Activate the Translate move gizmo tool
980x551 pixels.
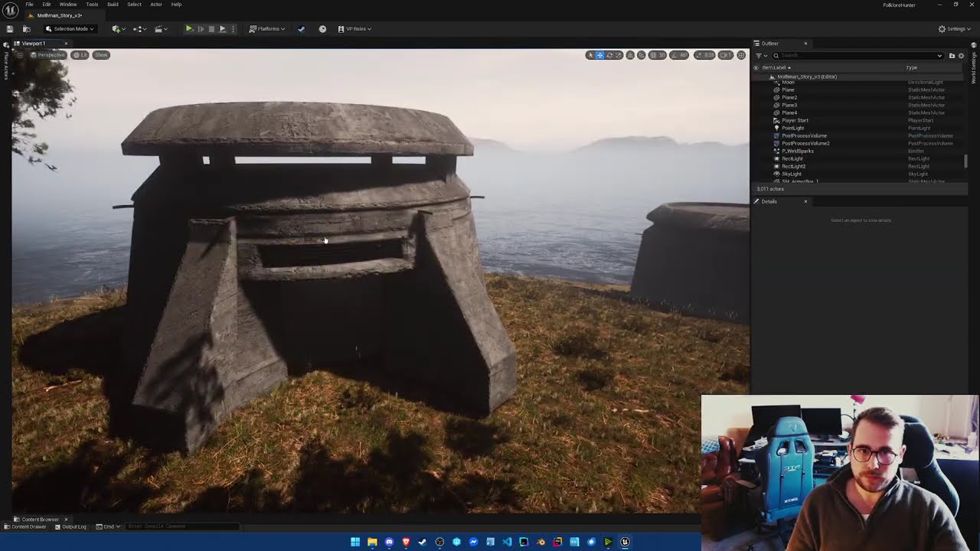tap(599, 55)
